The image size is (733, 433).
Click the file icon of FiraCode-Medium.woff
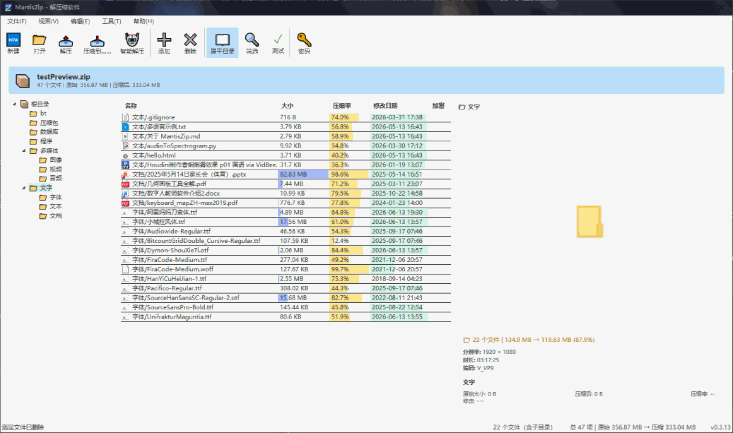(x=125, y=269)
